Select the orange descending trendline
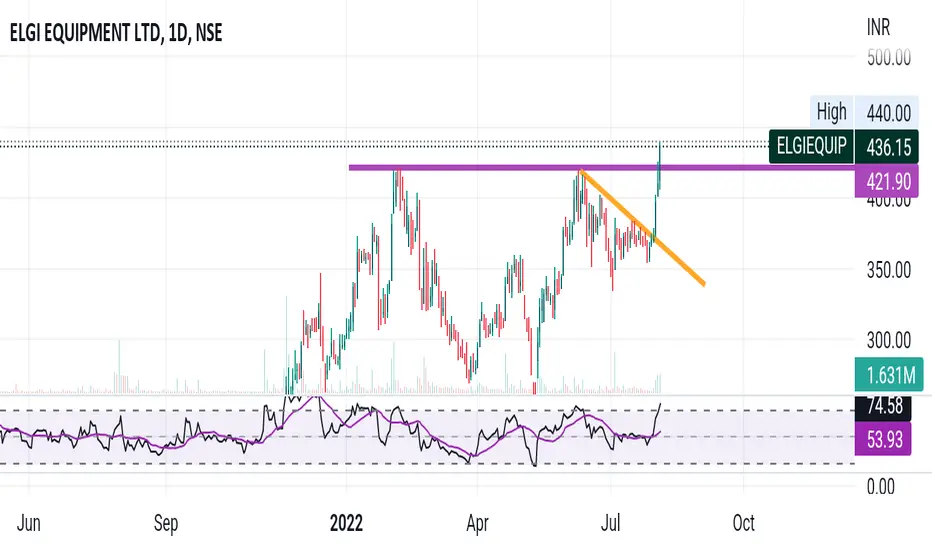The image size is (932, 550). coord(642,227)
